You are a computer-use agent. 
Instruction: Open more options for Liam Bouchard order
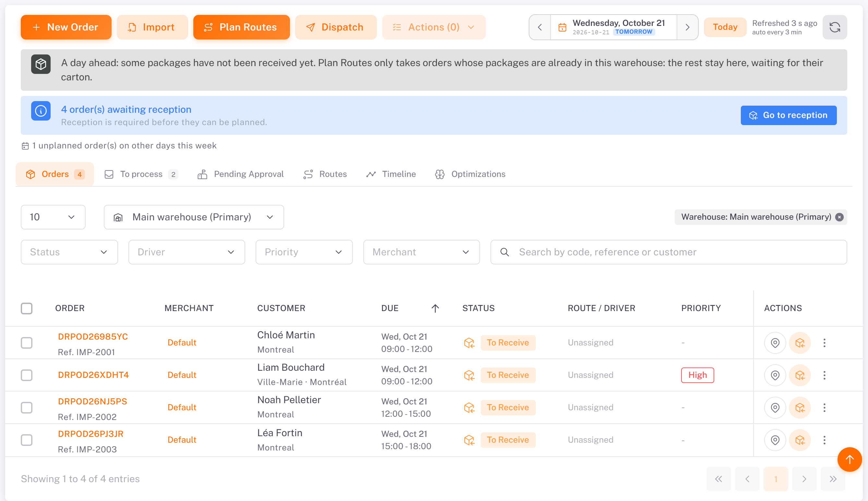pos(824,375)
